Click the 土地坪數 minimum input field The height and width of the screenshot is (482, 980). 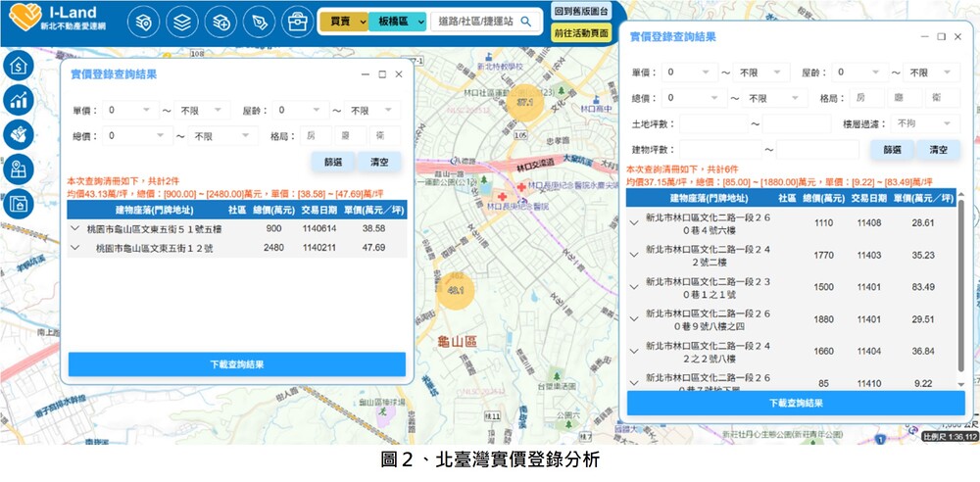coord(712,124)
